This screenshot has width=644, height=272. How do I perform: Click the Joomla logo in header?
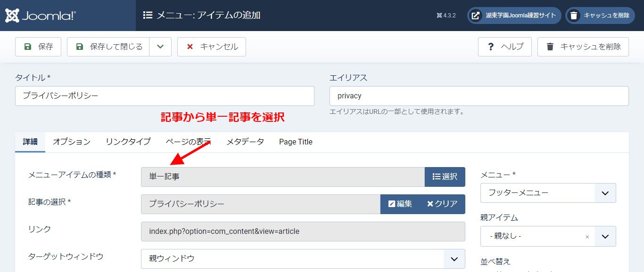click(x=41, y=16)
